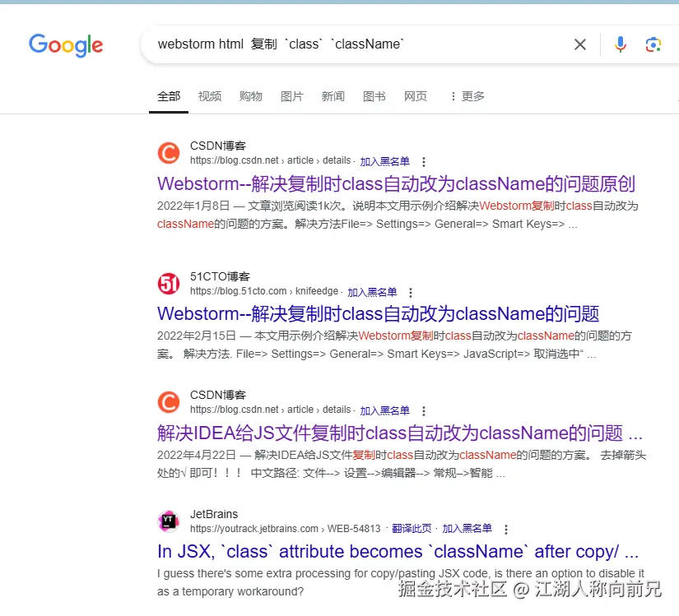Screen dimensions: 679x616
Task: Click the Google logo
Action: [66, 45]
